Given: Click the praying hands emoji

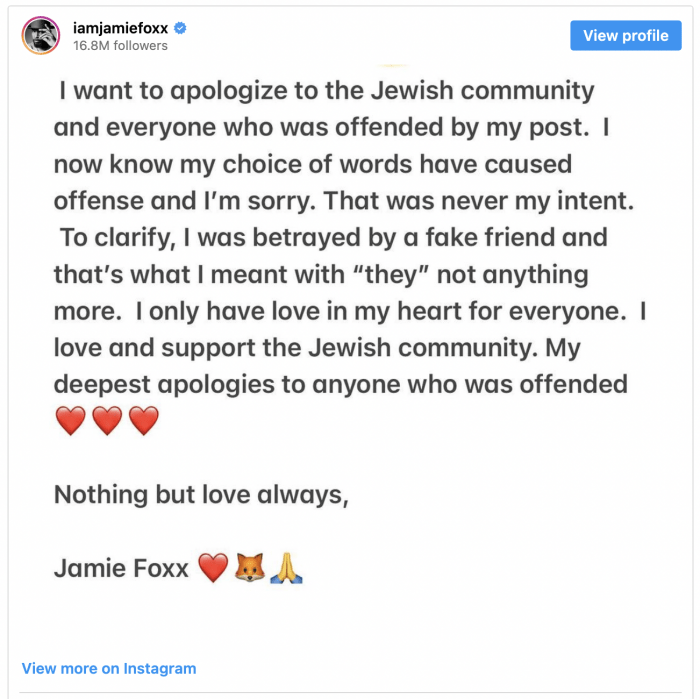Looking at the screenshot, I should [286, 569].
